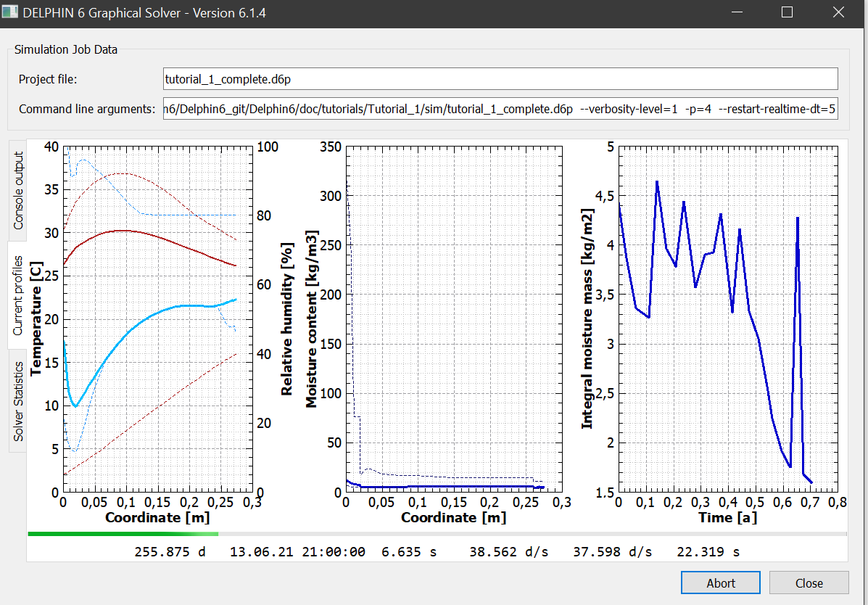Screen dimensions: 868x605
Task: Close the window with the title bar X
Action: (838, 12)
